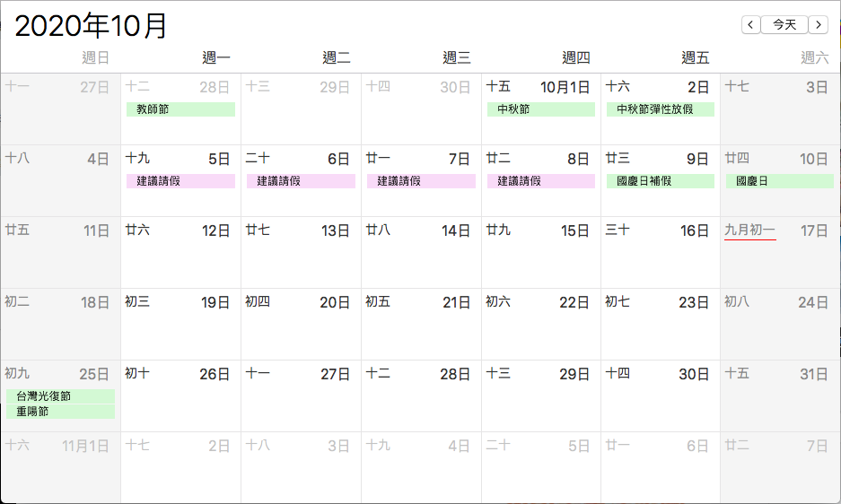
Task: Select the 30日 day cell marked 十四
Action: [x=661, y=396]
